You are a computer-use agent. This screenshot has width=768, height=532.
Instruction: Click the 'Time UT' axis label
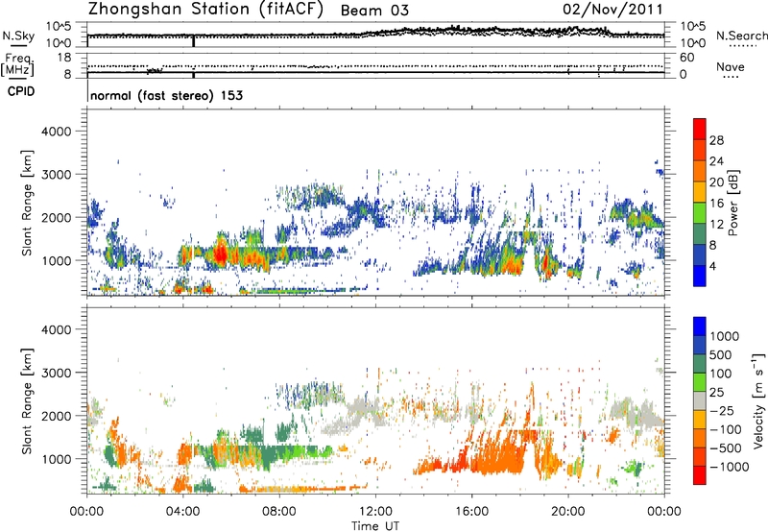tap(375, 526)
